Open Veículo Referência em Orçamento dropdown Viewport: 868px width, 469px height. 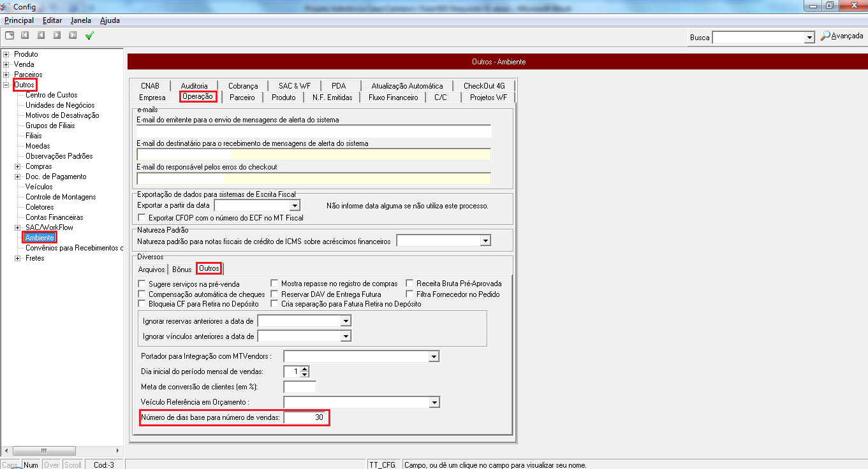pyautogui.click(x=434, y=402)
